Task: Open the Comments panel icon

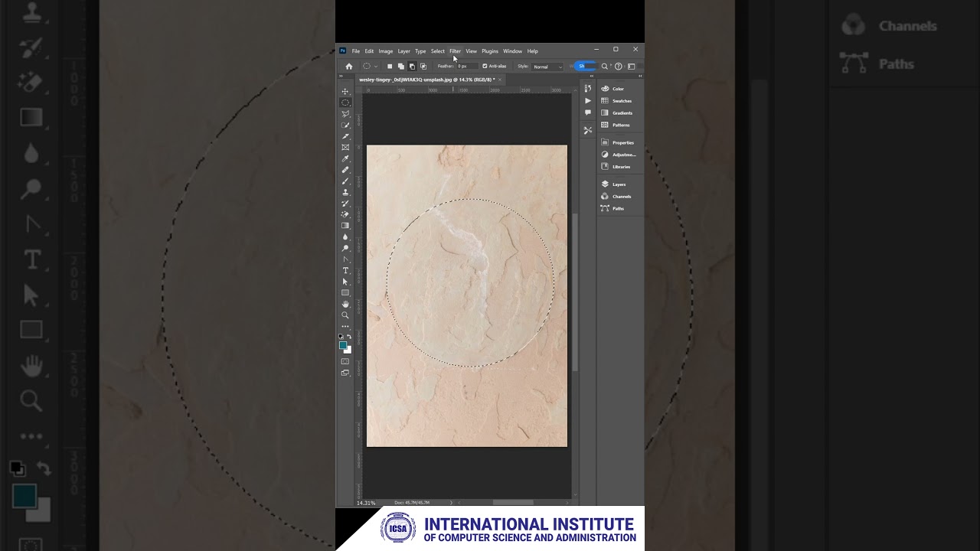Action: [x=588, y=112]
